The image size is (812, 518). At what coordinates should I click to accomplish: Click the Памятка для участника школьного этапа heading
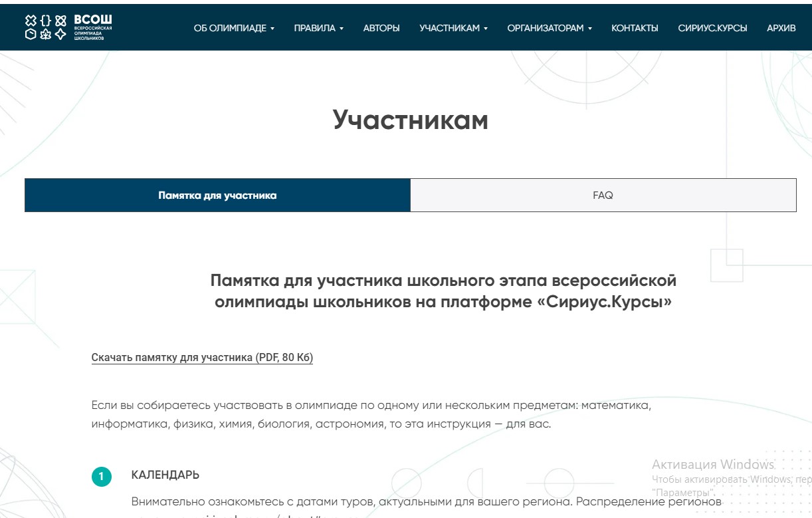click(x=443, y=291)
